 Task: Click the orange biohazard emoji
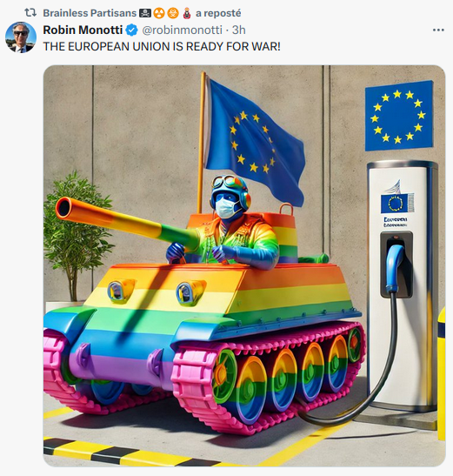tap(173, 13)
